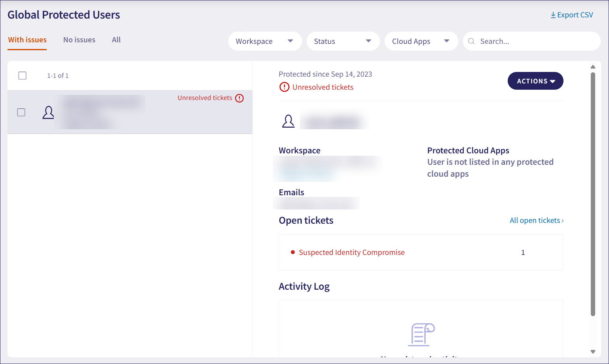Screen dimensions: 609x364
Task: Open Suspected Identity Compromise ticket
Action: [x=351, y=252]
